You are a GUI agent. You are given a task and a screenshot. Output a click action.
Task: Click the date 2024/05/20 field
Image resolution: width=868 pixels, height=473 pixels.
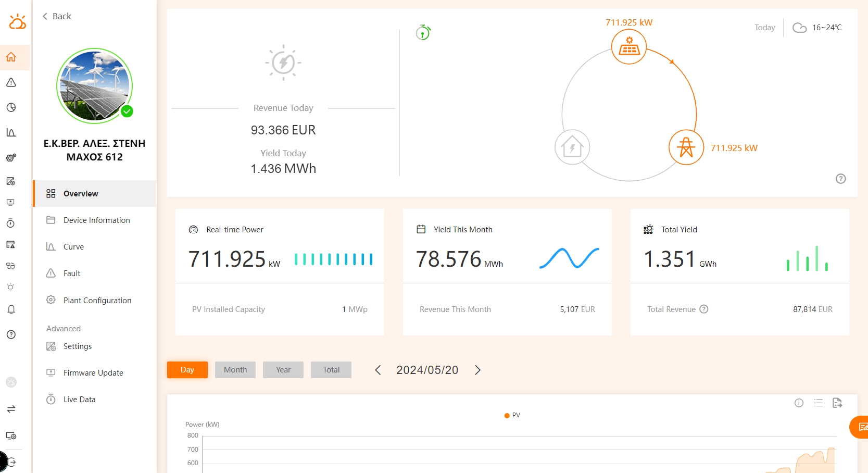(x=427, y=370)
